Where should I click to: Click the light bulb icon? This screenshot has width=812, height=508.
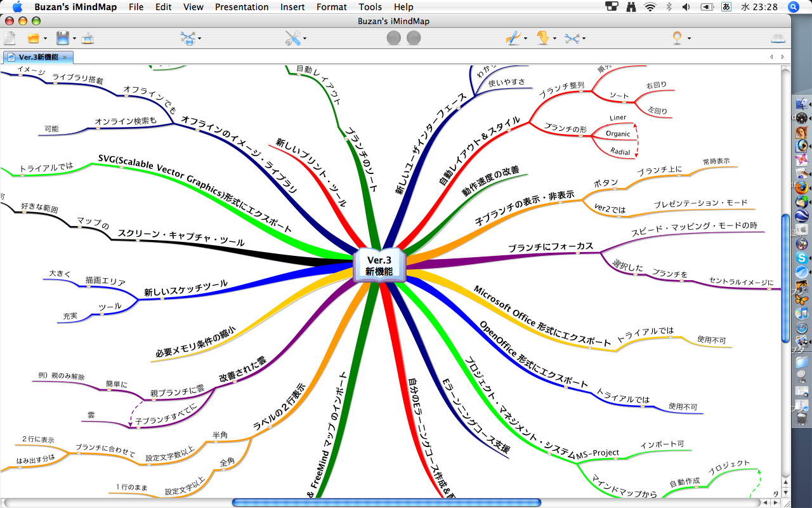pyautogui.click(x=678, y=38)
